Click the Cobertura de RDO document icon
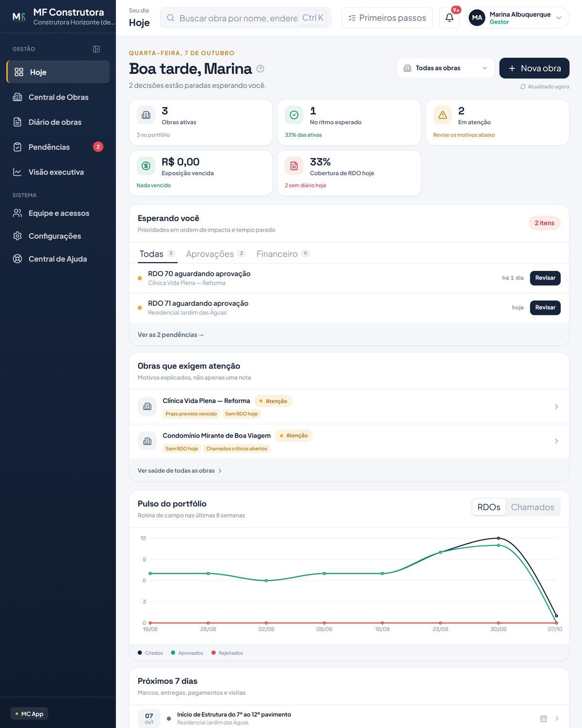Image resolution: width=582 pixels, height=728 pixels. 294,166
